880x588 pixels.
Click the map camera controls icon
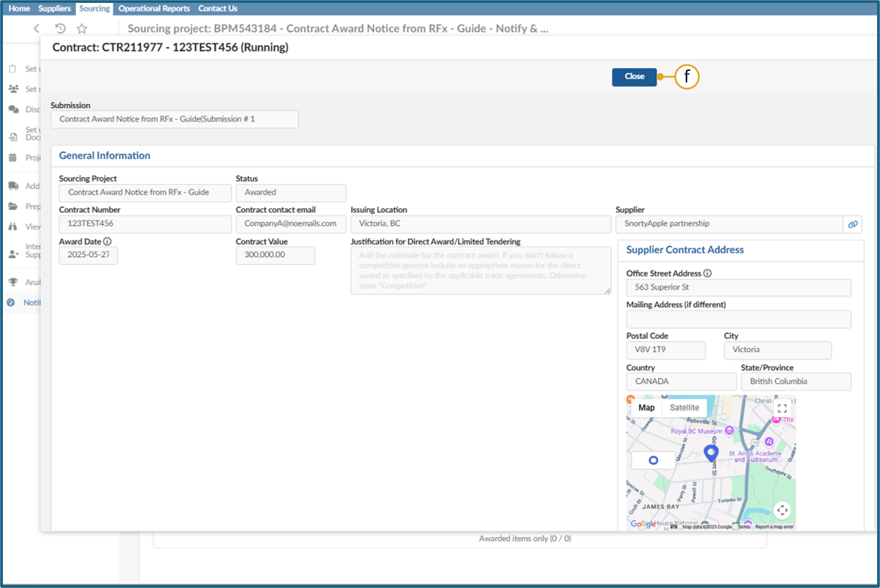(x=782, y=510)
